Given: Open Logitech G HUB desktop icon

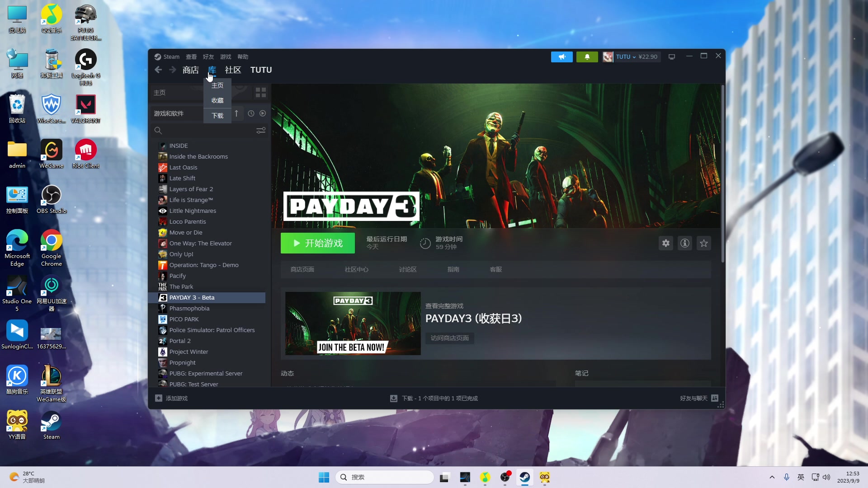Looking at the screenshot, I should click(x=85, y=67).
